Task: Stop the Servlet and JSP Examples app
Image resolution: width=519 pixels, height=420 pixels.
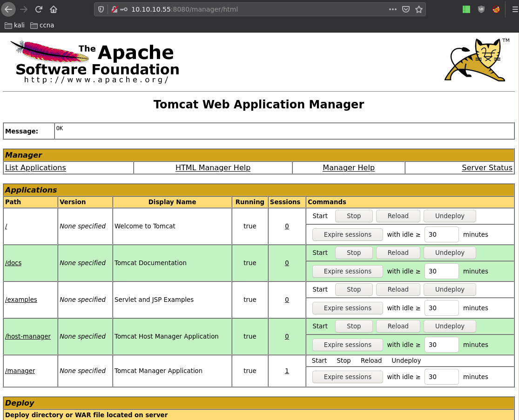Action: coord(354,289)
